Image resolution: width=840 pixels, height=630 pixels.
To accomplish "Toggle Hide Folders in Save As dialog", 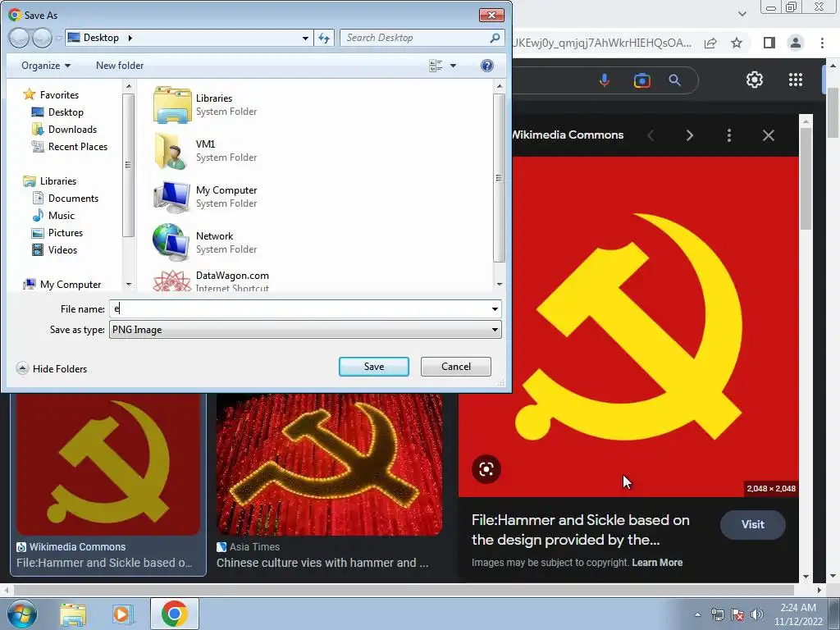I will (52, 368).
